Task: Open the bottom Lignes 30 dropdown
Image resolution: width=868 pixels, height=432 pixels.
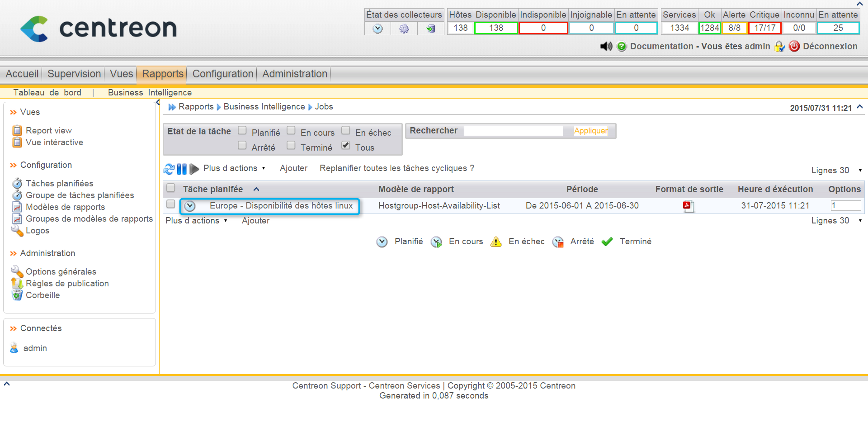Action: click(x=836, y=221)
